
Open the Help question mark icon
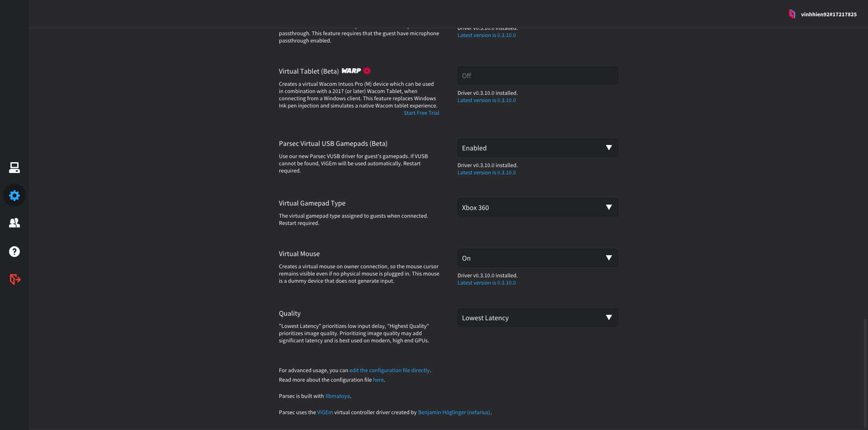tap(14, 252)
